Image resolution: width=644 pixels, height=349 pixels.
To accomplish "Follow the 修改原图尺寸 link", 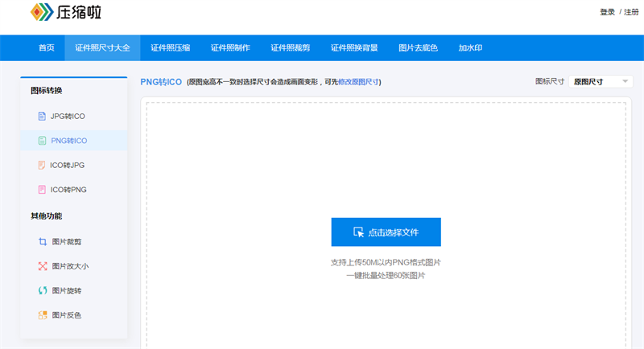I will (358, 82).
